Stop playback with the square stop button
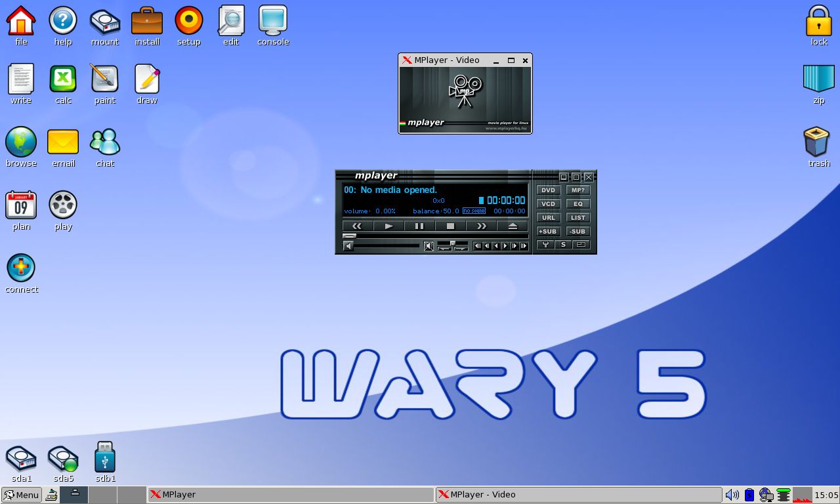Screen dimensions: 840x504 pos(450,226)
